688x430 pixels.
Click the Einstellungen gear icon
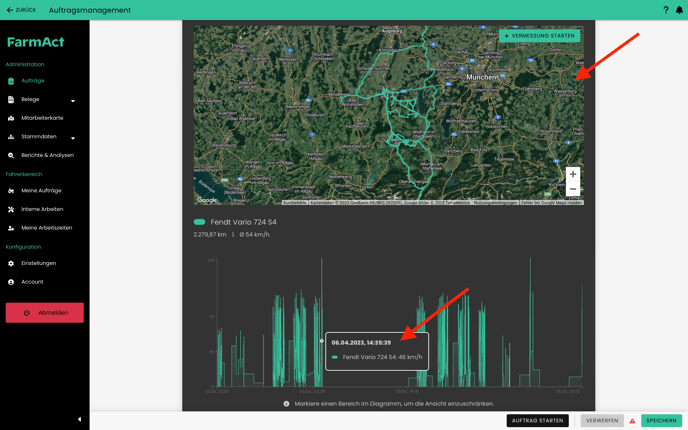(11, 263)
